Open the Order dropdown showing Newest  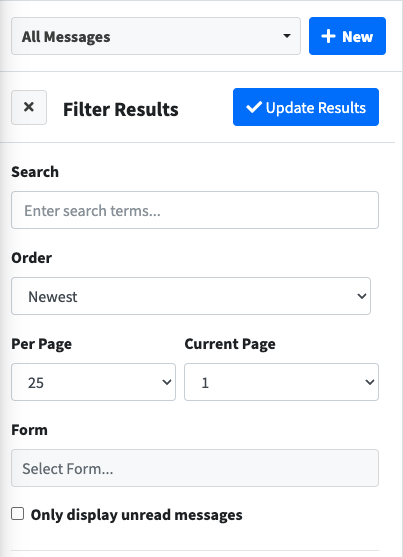(x=191, y=296)
